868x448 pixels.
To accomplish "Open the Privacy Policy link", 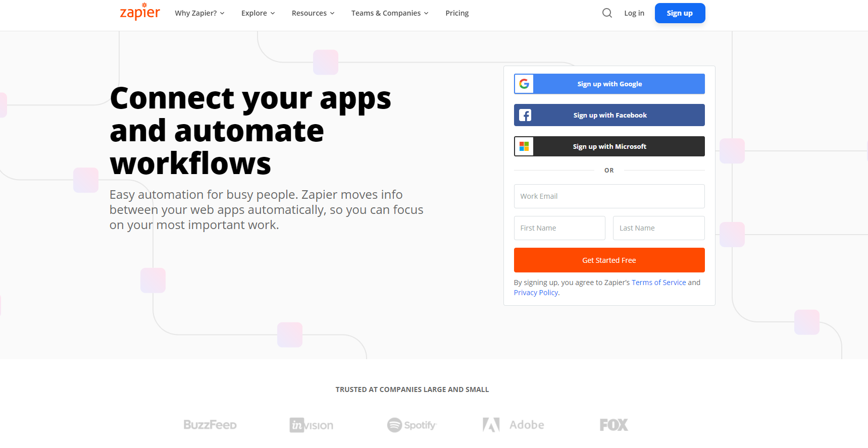I will tap(536, 293).
